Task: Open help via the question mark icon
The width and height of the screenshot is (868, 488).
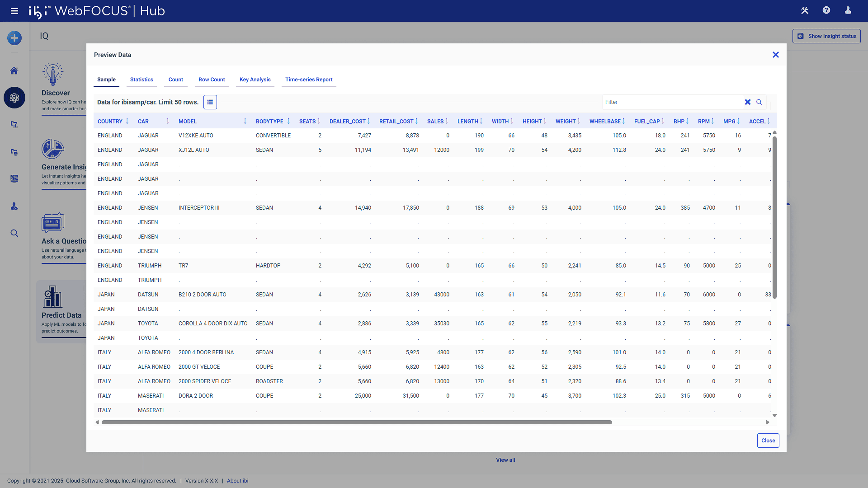Action: (x=826, y=10)
